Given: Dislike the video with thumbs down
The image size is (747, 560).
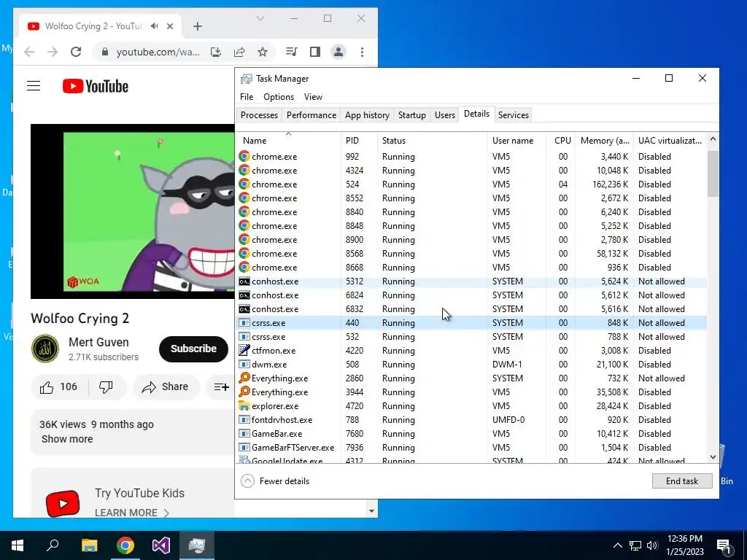Looking at the screenshot, I should pos(106,387).
